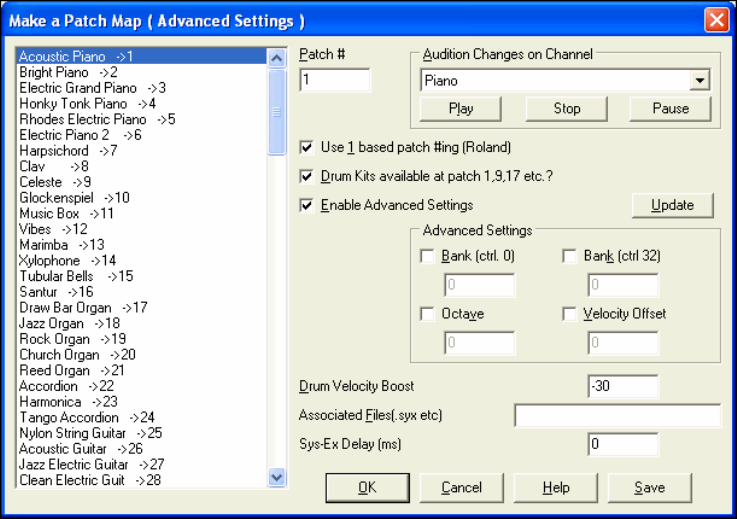This screenshot has width=737, height=519.
Task: Select Tango Accordion ->24 entry
Action: tap(141, 417)
